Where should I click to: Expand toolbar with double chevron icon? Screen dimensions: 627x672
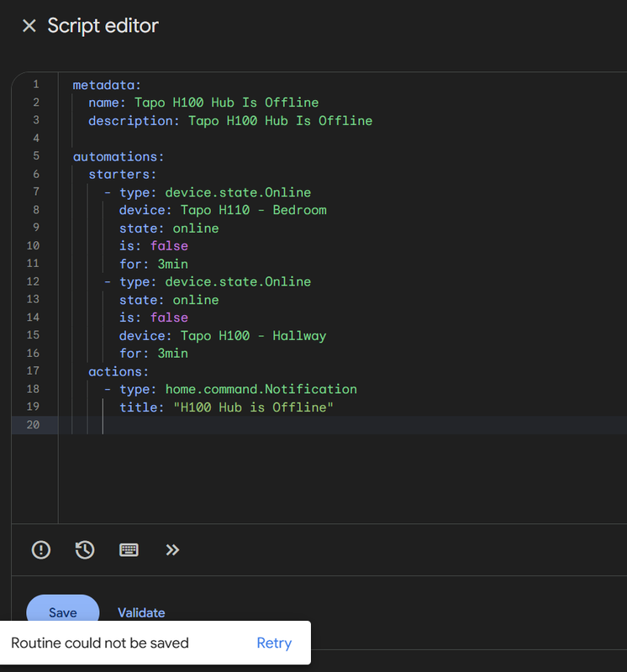[172, 550]
